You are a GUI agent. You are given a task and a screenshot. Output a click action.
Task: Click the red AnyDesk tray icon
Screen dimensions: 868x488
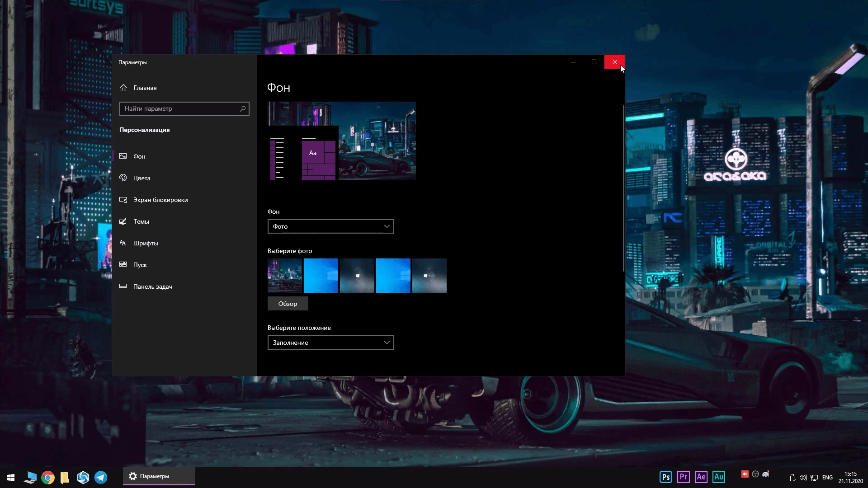[x=745, y=474]
